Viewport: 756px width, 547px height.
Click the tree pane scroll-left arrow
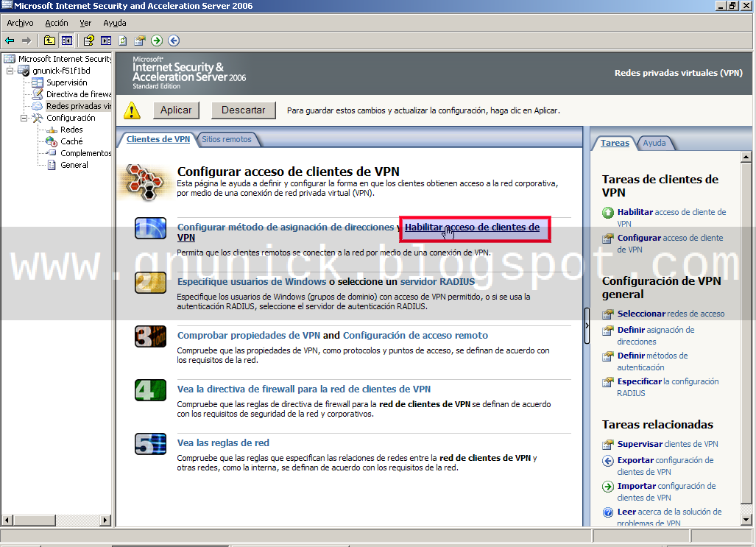(7, 520)
